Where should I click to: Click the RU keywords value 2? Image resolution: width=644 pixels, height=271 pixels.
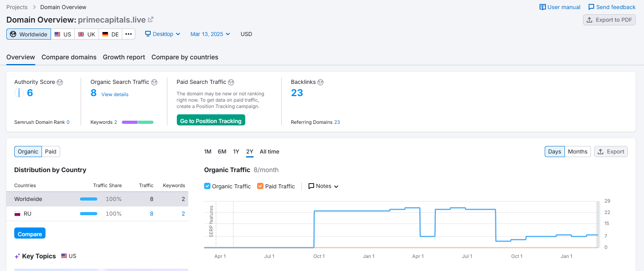[183, 214]
